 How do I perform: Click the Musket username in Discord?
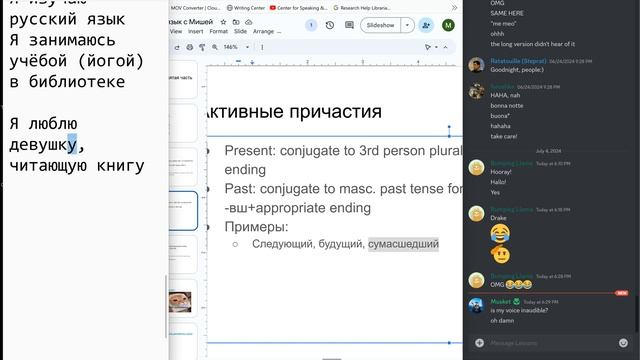[x=500, y=301]
